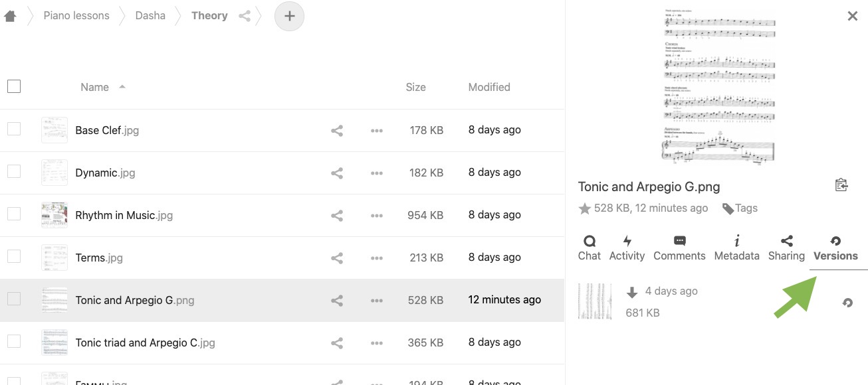This screenshot has width=868, height=385.
Task: Open the Sharing tab
Action: pyautogui.click(x=786, y=248)
